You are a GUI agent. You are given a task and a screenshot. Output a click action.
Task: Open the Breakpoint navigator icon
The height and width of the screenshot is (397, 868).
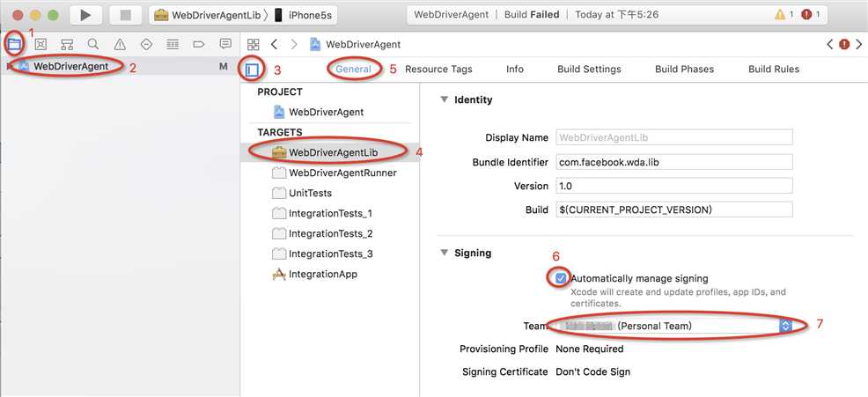[x=199, y=44]
